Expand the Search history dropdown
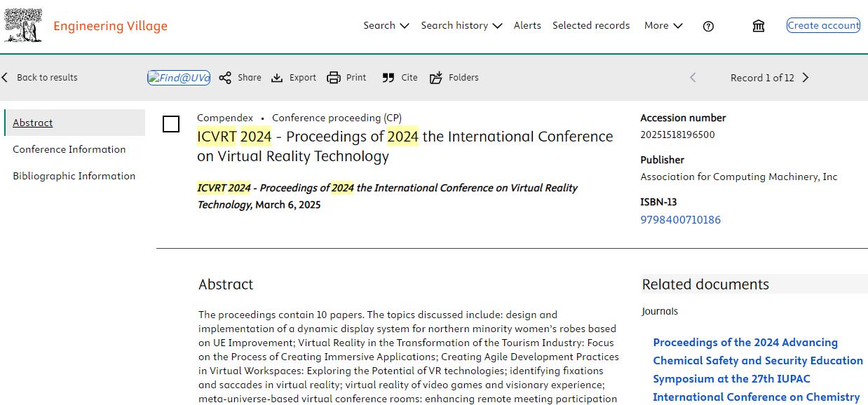This screenshot has height=405, width=868. click(x=461, y=25)
